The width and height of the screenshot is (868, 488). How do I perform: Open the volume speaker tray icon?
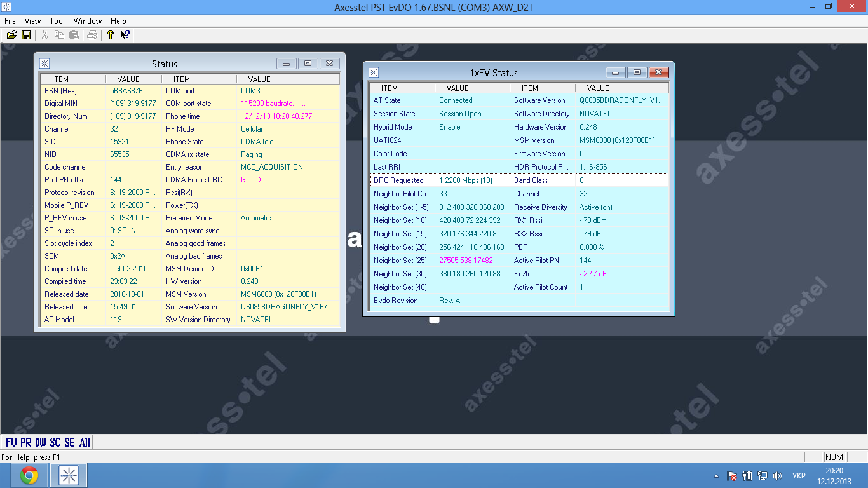click(x=776, y=475)
